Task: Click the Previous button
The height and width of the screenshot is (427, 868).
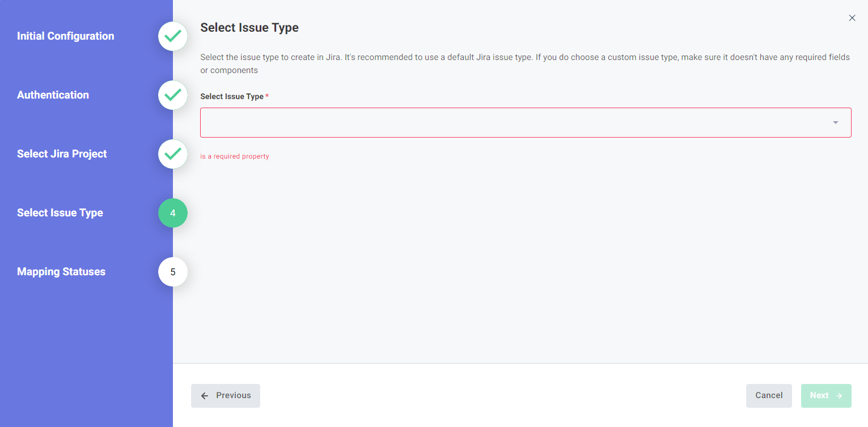Action: 225,395
